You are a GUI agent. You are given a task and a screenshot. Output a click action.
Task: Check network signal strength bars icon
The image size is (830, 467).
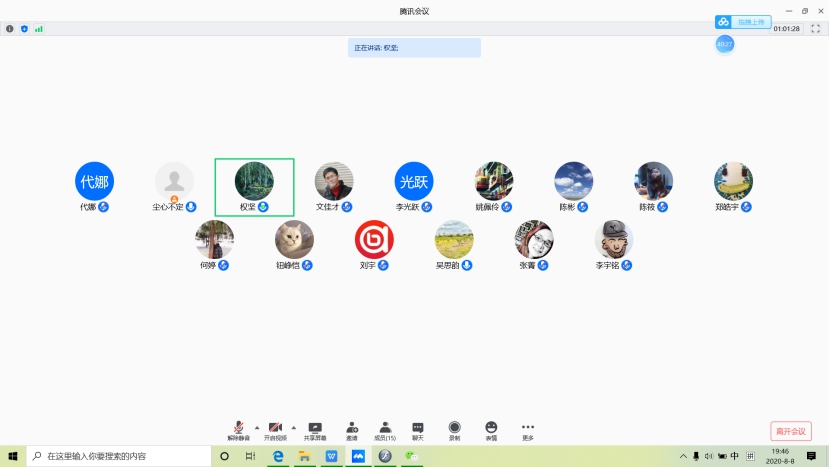click(39, 29)
